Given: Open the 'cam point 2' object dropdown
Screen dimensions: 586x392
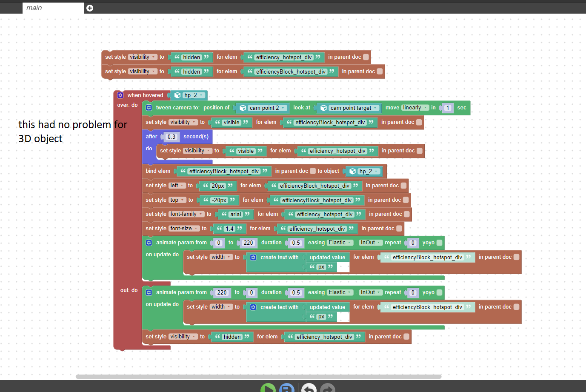Looking at the screenshot, I should click(x=263, y=108).
